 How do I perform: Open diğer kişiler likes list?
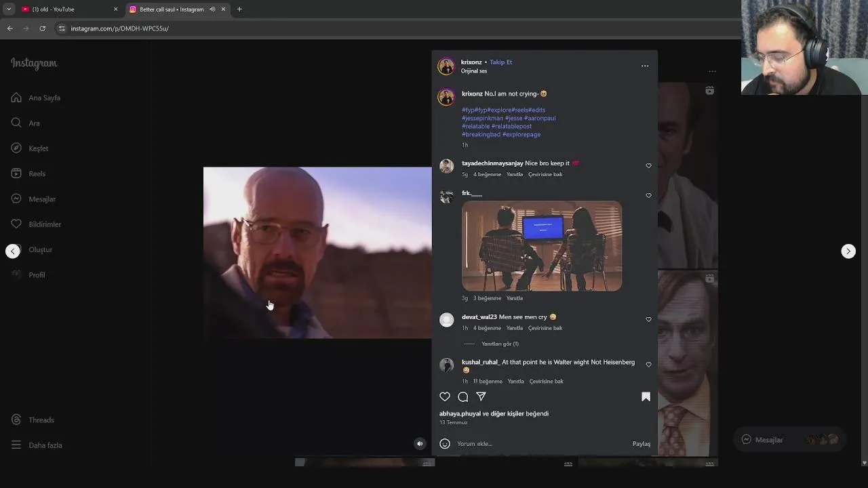click(x=507, y=413)
